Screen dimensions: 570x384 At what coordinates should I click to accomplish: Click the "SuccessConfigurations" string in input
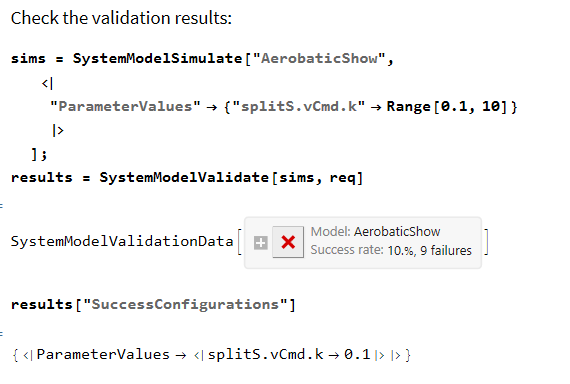[x=185, y=304]
